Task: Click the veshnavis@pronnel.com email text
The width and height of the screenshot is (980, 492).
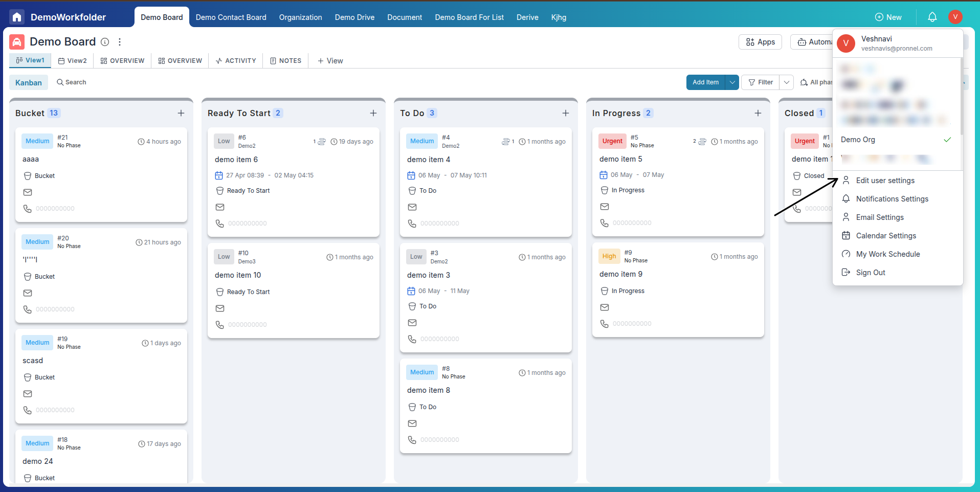Action: (x=897, y=49)
